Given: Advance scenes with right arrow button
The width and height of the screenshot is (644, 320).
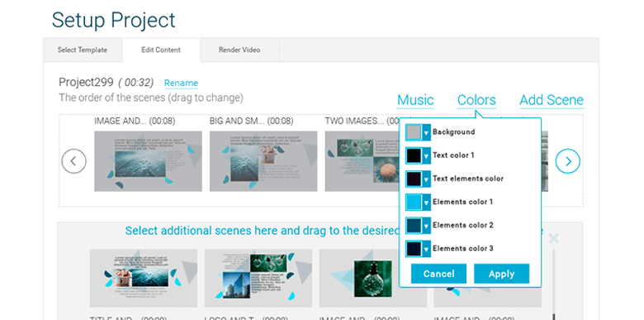Looking at the screenshot, I should 567,161.
